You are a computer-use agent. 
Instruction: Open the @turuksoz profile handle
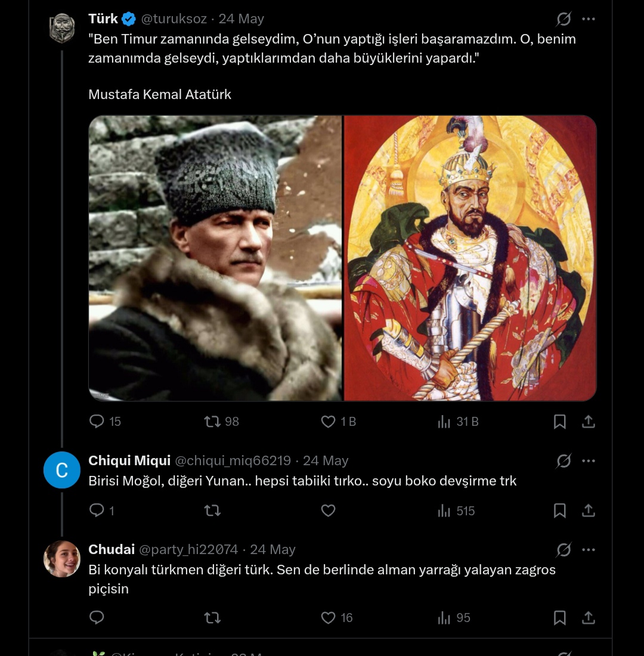(174, 19)
